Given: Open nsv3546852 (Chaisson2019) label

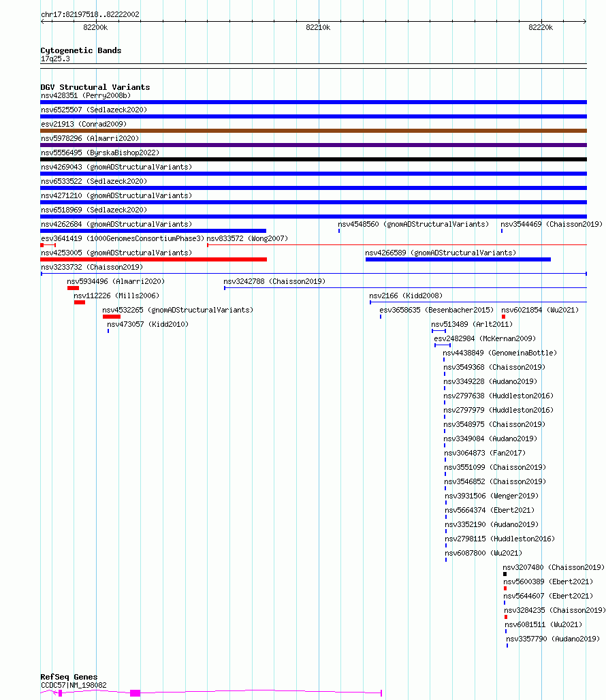Looking at the screenshot, I should [495, 481].
